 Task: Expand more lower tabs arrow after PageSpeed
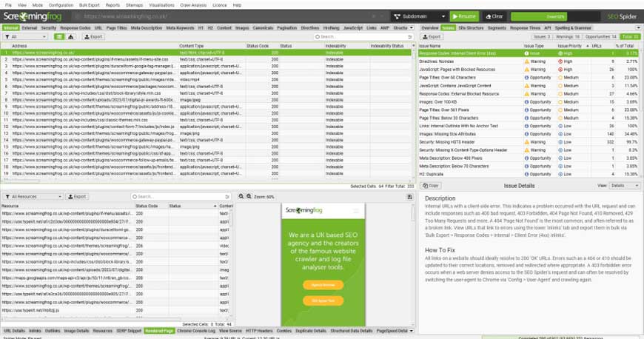pyautogui.click(x=411, y=331)
